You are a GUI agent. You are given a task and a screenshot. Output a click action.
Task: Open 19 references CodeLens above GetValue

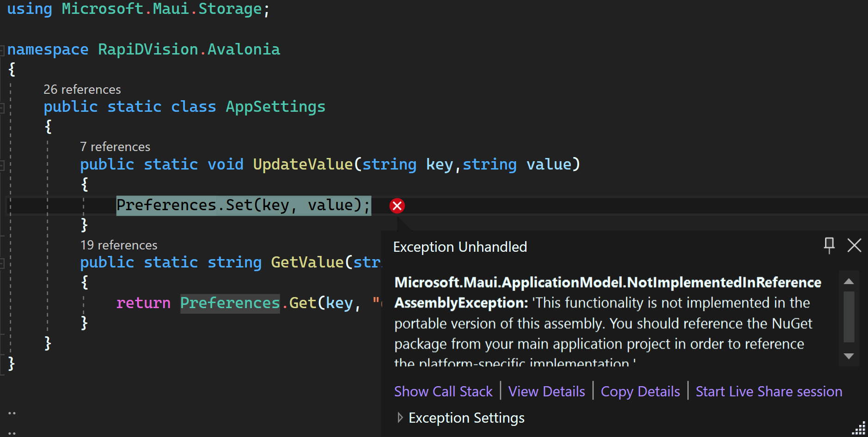[119, 245]
